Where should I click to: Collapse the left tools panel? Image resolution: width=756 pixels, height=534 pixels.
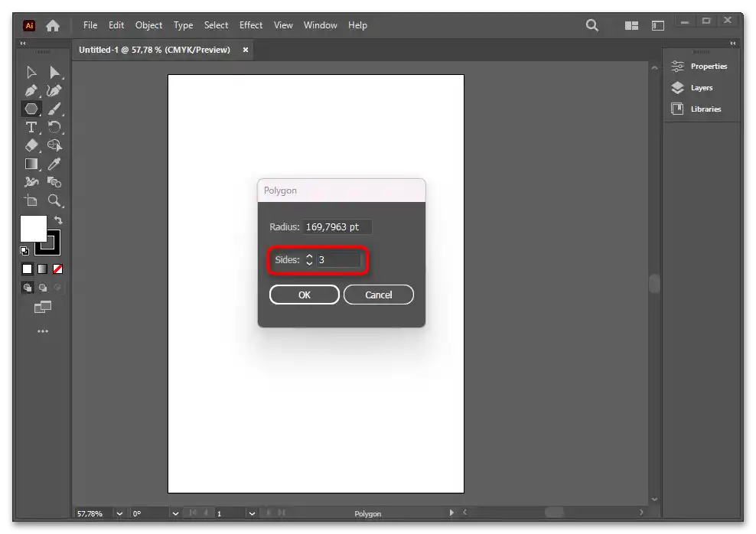pyautogui.click(x=23, y=44)
